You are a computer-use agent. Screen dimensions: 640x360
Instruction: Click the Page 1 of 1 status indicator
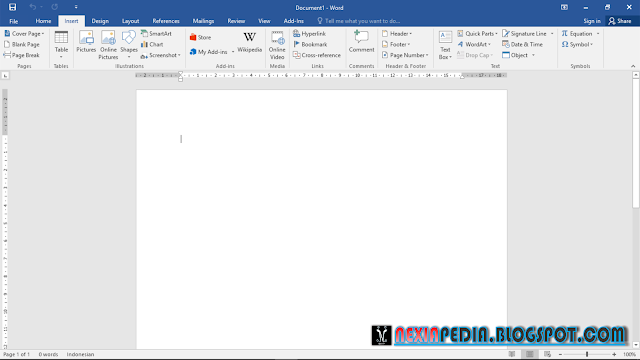tap(17, 354)
